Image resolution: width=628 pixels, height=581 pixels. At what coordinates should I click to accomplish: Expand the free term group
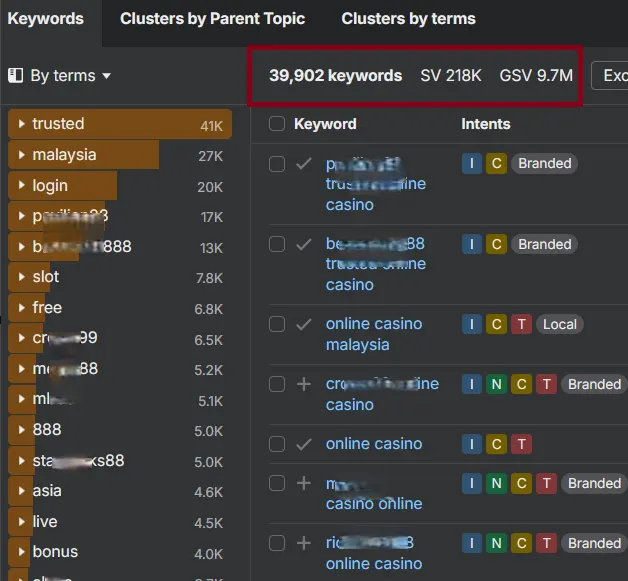coord(22,308)
